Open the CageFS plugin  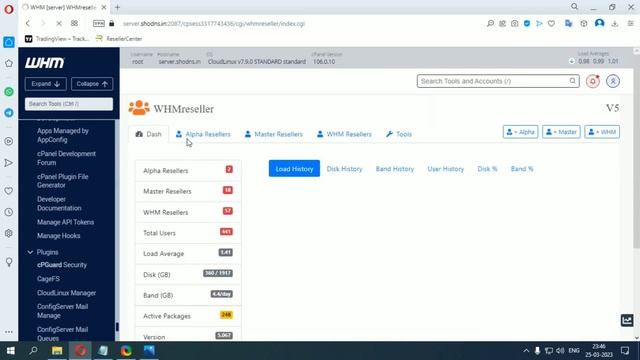(48, 279)
